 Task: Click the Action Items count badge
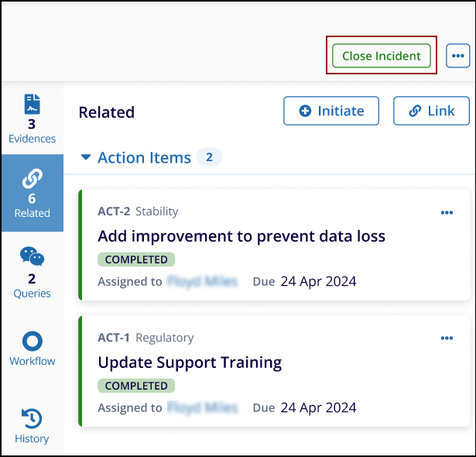coord(209,158)
